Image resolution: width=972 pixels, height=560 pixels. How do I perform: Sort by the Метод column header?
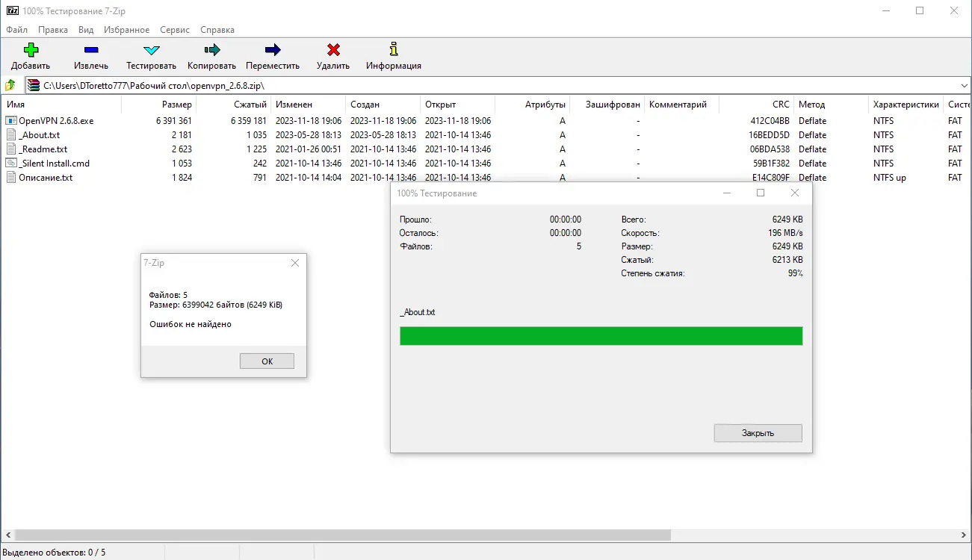click(x=831, y=105)
